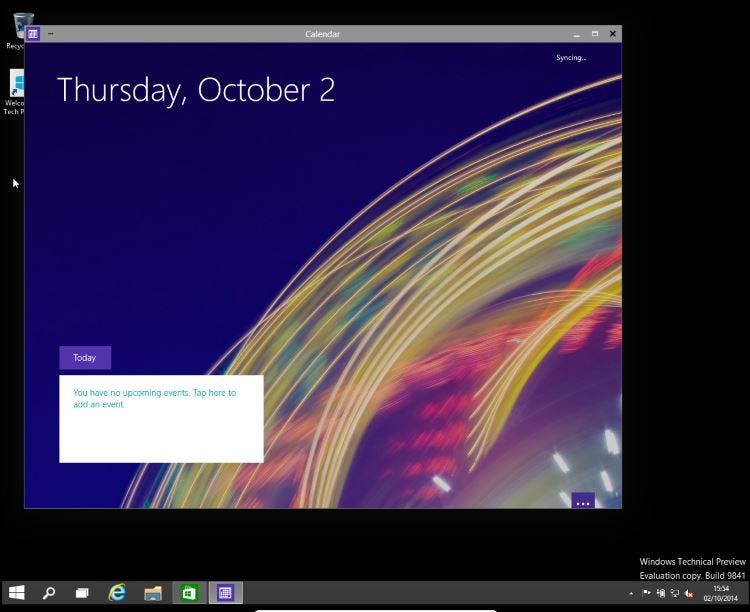Screen dimensions: 750x612
Task: Switch to the Store app on taskbar
Action: coord(189,593)
